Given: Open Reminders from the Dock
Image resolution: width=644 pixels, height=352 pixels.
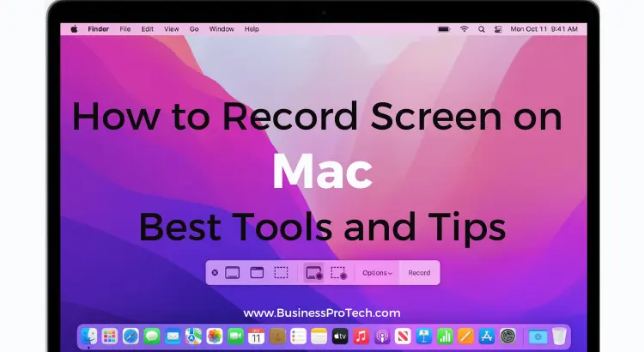Looking at the screenshot, I should [x=298, y=337].
